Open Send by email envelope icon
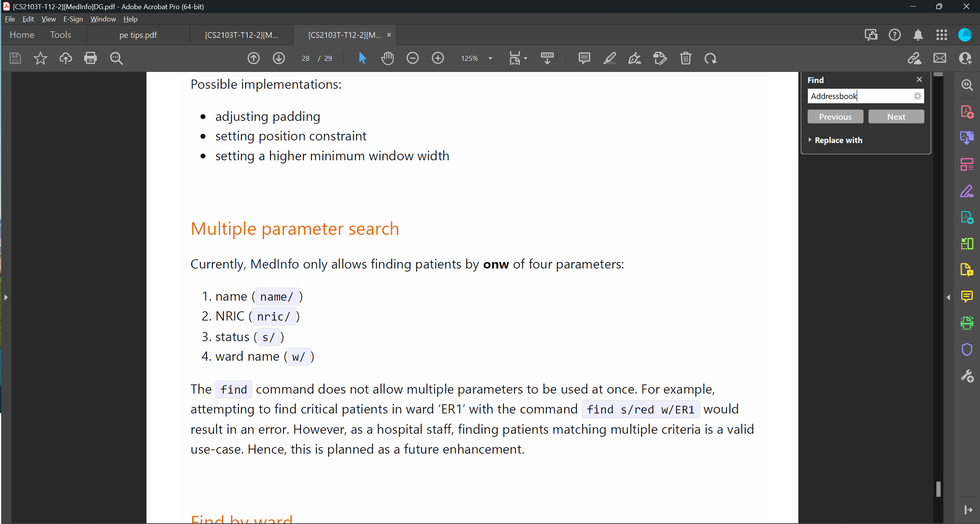 tap(939, 58)
